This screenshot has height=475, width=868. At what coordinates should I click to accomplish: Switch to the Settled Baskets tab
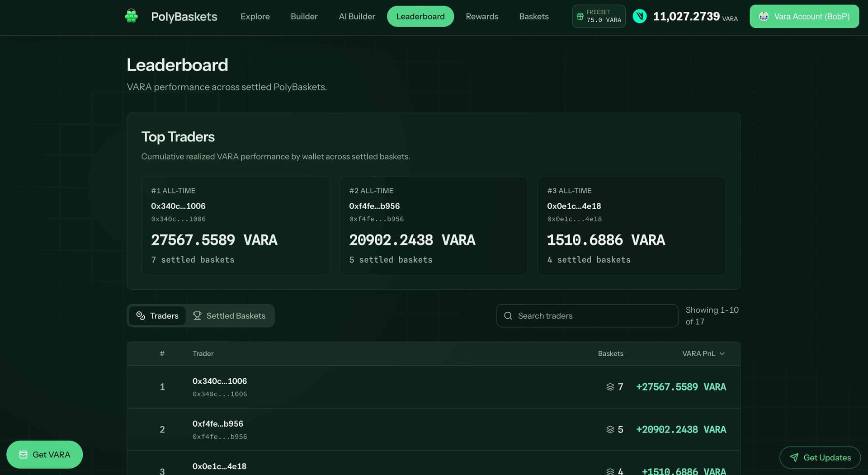[x=229, y=315]
